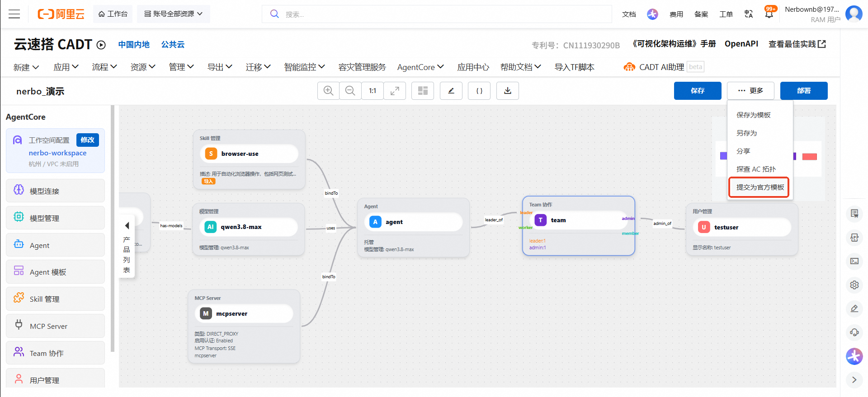This screenshot has width=868, height=397.
Task: Open the 容灾管理服务 menu item
Action: pyautogui.click(x=362, y=67)
